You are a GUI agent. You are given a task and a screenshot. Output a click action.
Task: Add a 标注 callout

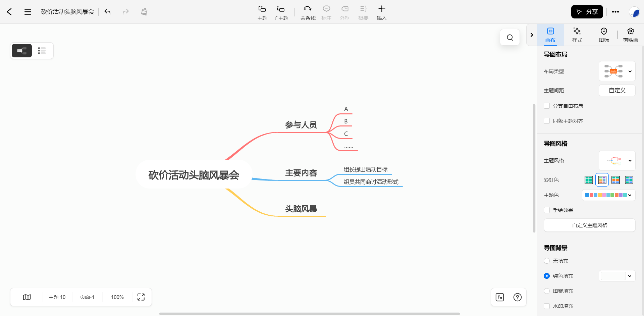click(x=326, y=13)
